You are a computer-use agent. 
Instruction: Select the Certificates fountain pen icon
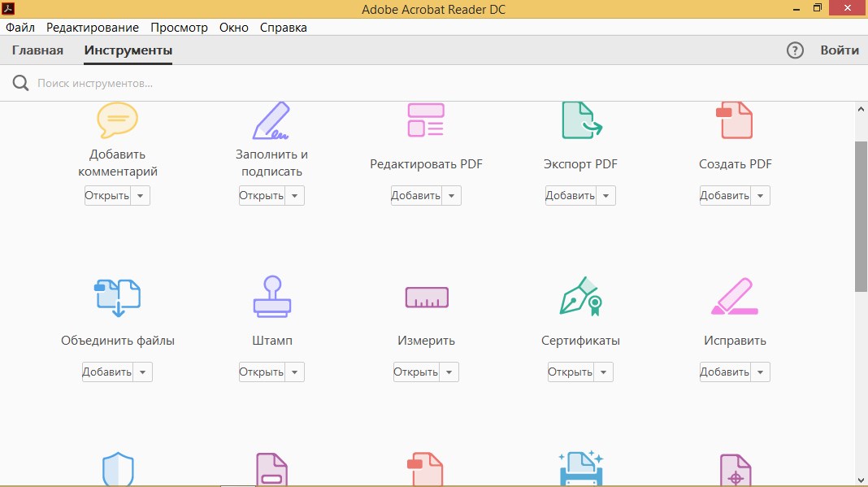coord(580,297)
